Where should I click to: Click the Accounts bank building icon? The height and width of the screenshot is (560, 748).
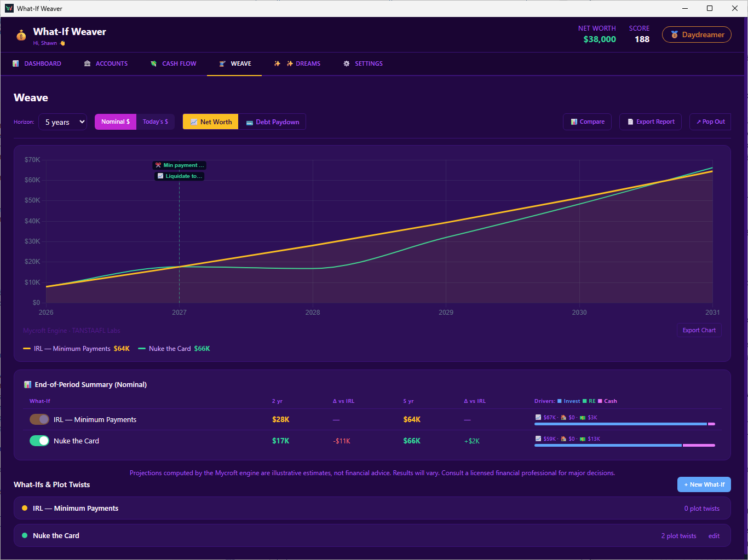[87, 63]
